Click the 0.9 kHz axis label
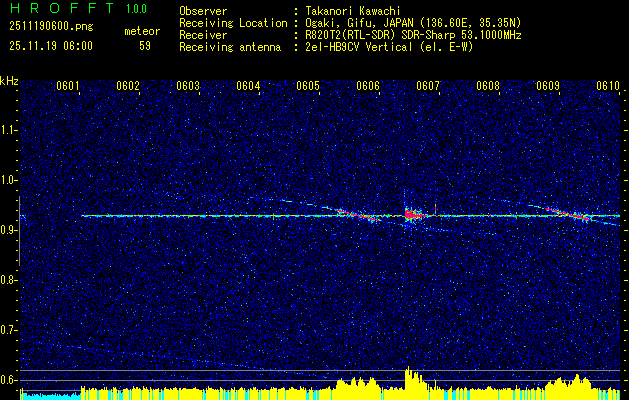 [8, 230]
